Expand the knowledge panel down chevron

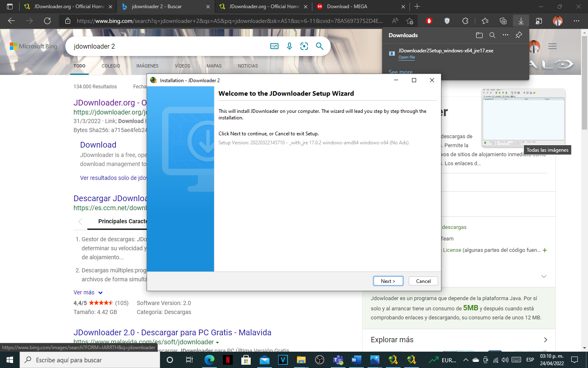544,276
